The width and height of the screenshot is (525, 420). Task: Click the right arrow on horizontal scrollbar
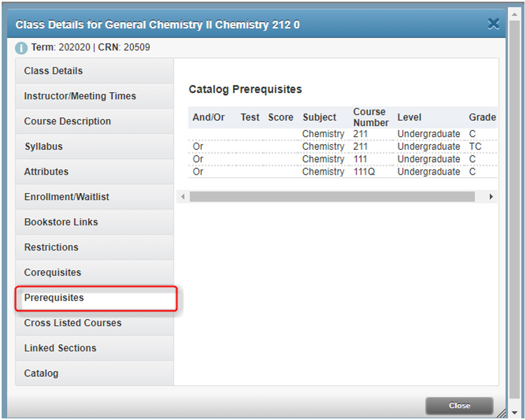pyautogui.click(x=491, y=196)
